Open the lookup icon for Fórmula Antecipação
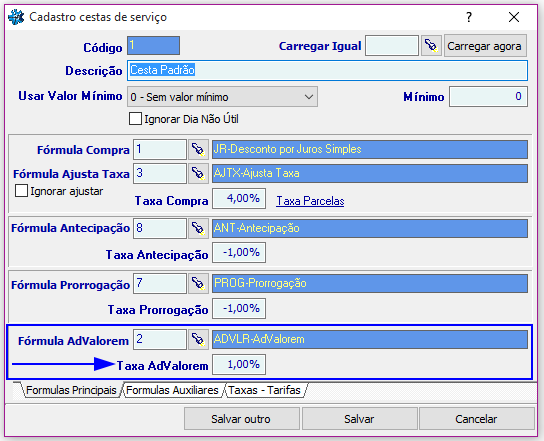This screenshot has width=544, height=441. 198,228
